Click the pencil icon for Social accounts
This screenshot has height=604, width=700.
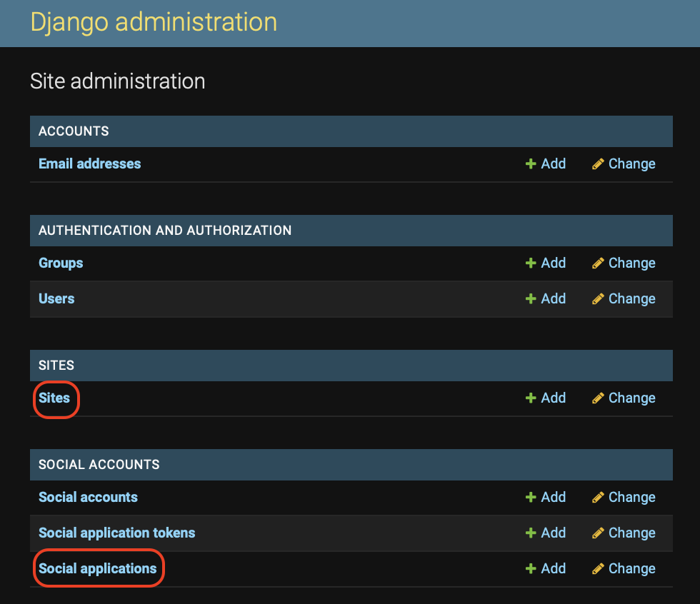click(598, 497)
